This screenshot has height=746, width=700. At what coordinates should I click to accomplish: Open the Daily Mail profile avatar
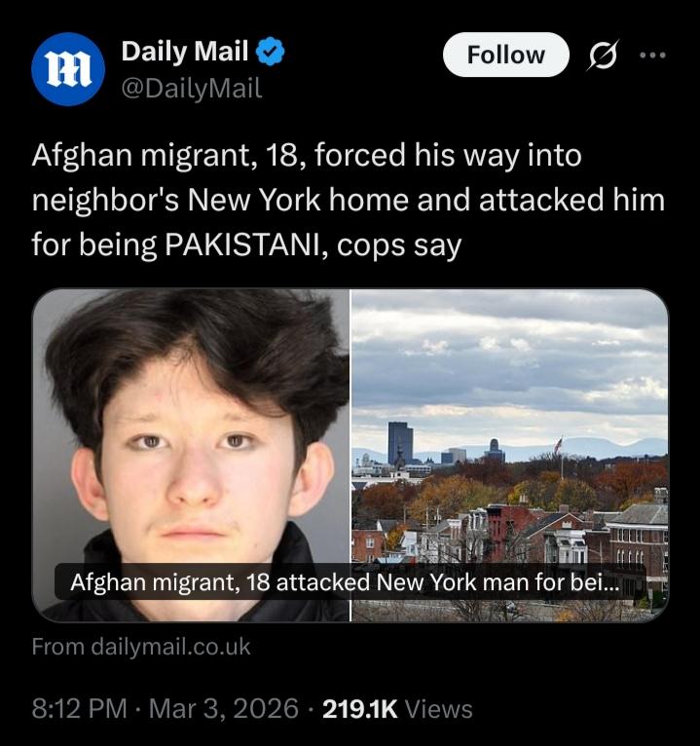[68, 69]
